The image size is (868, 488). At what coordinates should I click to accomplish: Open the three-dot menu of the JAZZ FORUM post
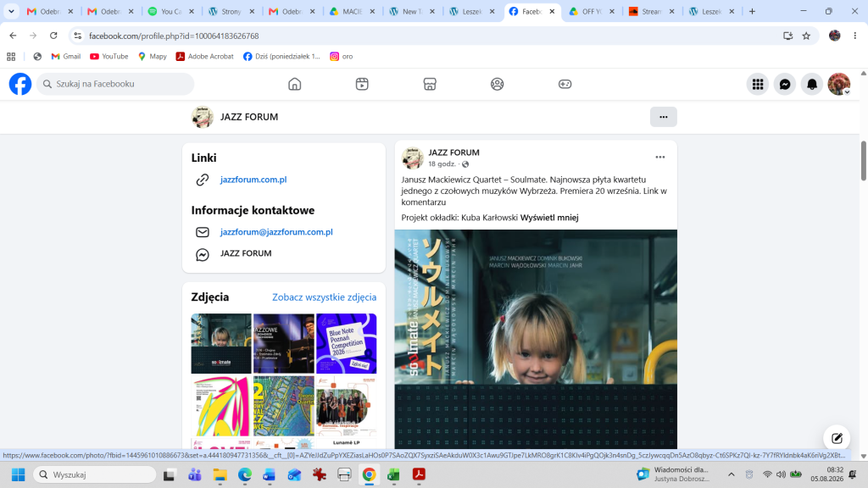(659, 157)
